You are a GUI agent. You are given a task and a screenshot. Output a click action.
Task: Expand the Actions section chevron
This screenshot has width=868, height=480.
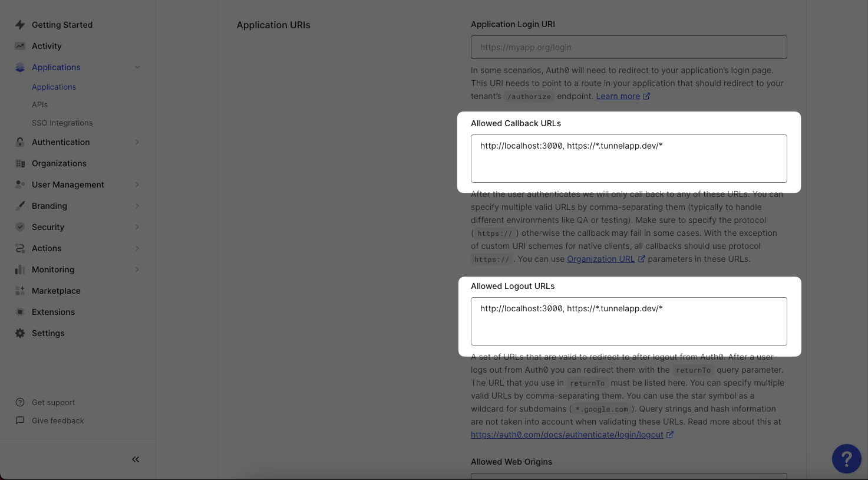137,248
